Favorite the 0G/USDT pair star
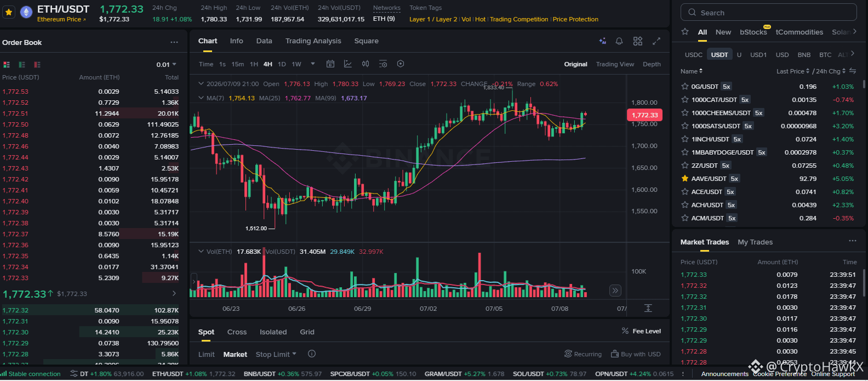Image resolution: width=868 pixels, height=381 pixels. pyautogui.click(x=685, y=87)
